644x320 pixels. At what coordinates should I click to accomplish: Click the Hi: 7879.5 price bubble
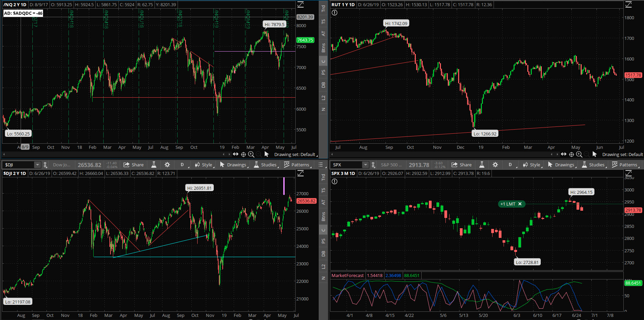coord(275,24)
